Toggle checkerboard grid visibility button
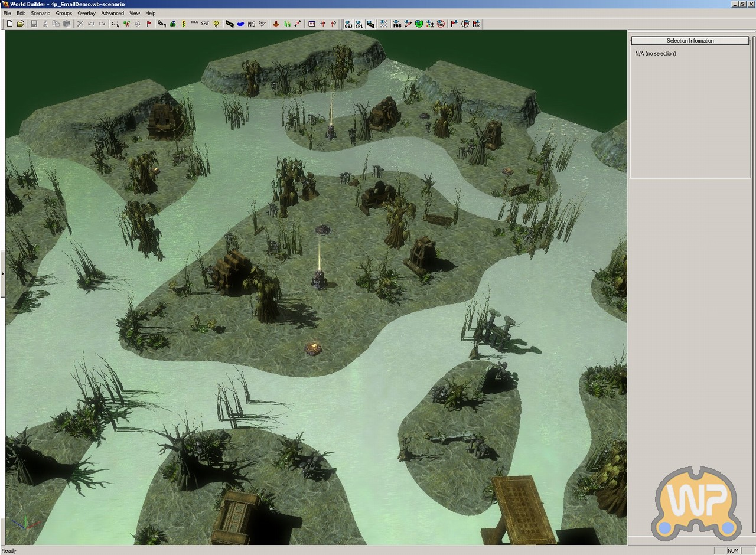756x555 pixels. (x=384, y=24)
